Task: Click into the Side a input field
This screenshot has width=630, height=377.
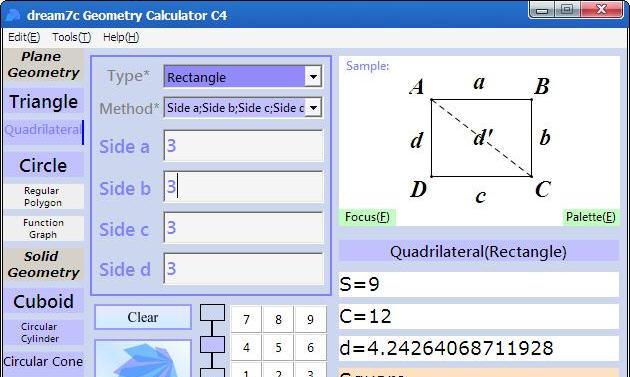Action: tap(243, 145)
